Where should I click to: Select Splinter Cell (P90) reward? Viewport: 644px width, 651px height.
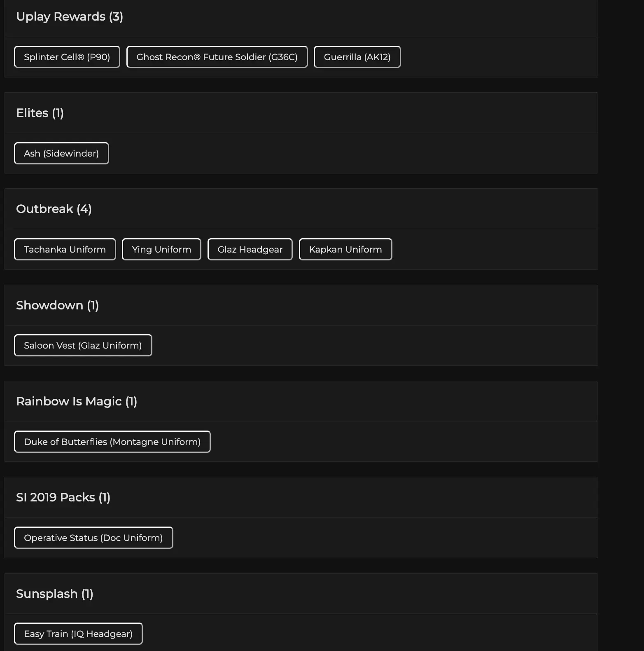pyautogui.click(x=67, y=57)
